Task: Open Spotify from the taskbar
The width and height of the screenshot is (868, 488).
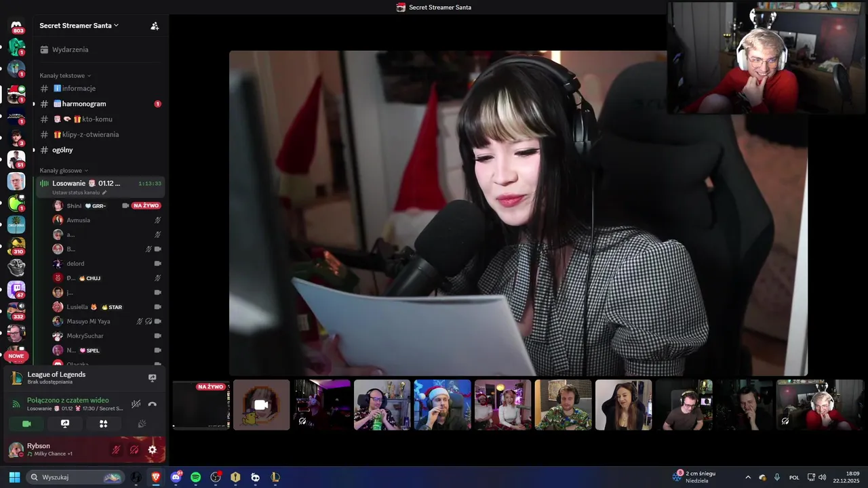Action: click(195, 477)
